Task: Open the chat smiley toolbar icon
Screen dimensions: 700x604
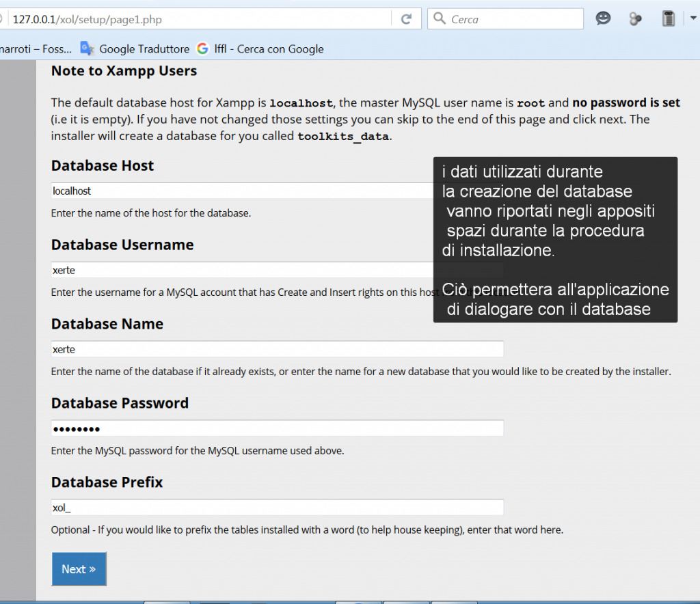Action: point(603,18)
